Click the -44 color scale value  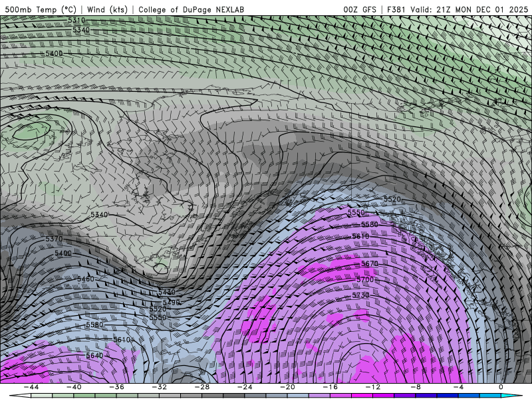pyautogui.click(x=31, y=387)
